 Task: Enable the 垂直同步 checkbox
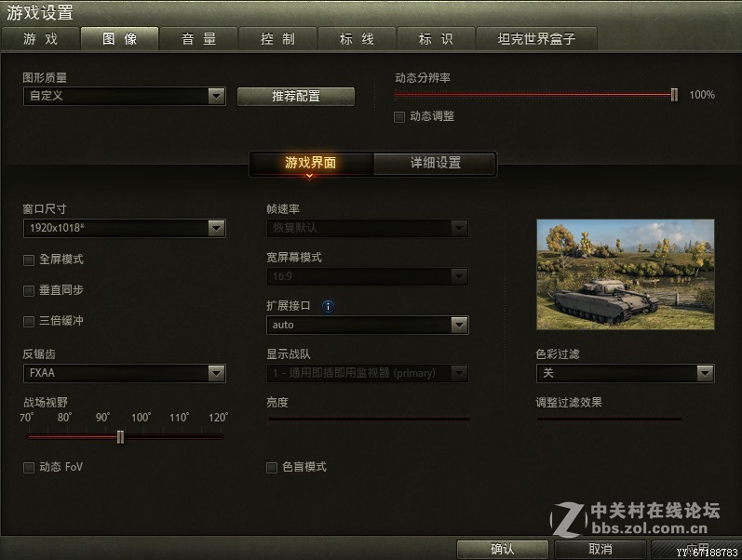point(29,290)
